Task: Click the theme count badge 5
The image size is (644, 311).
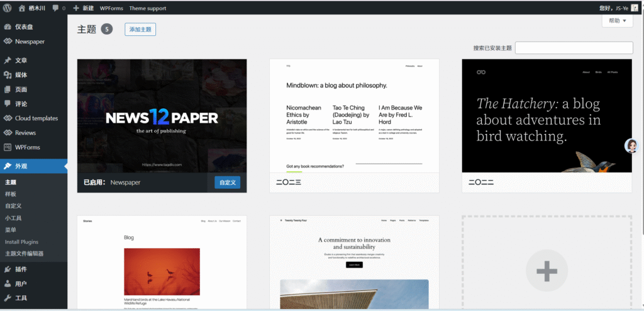Action: pos(107,29)
